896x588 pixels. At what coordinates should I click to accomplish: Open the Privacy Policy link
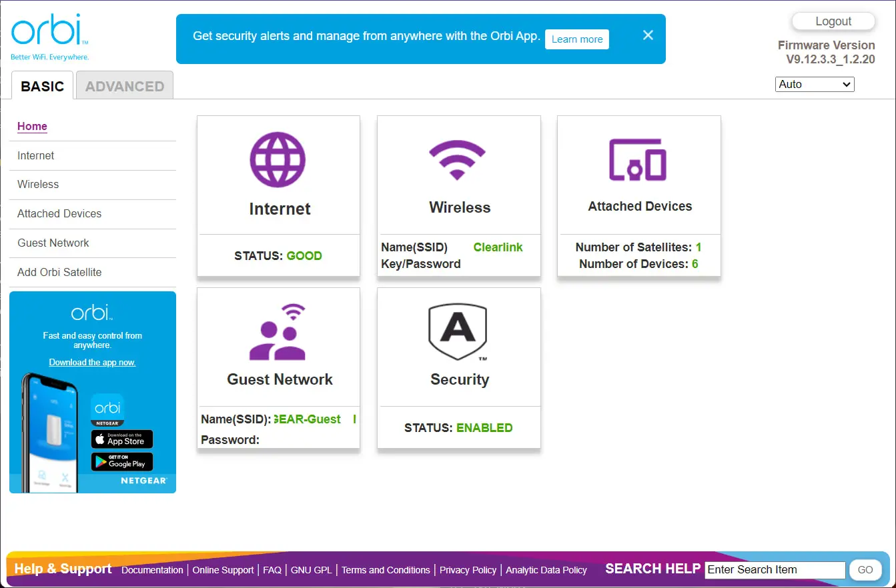click(468, 570)
